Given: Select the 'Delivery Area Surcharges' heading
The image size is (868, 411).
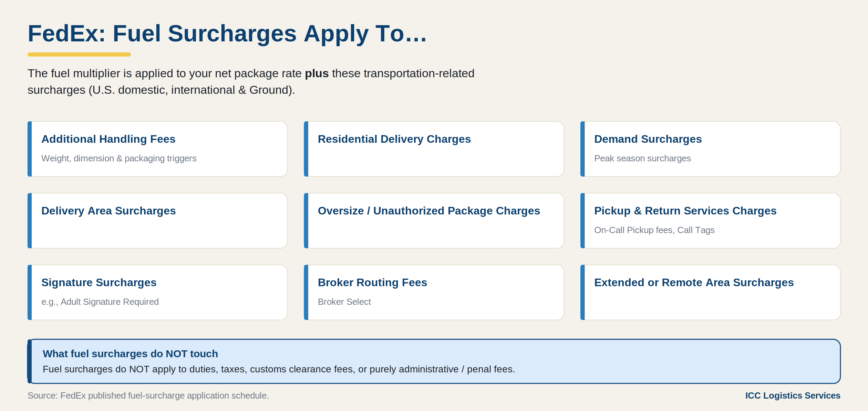Looking at the screenshot, I should click(108, 211).
